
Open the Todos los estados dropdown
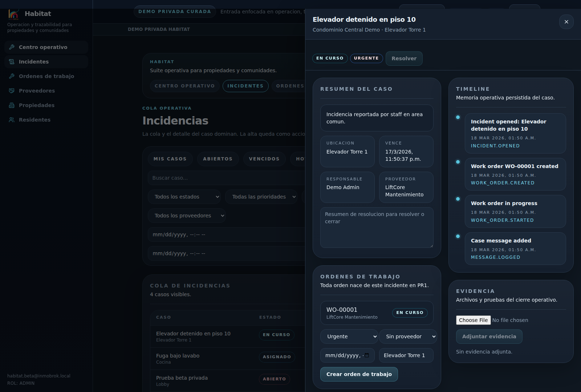pyautogui.click(x=184, y=197)
